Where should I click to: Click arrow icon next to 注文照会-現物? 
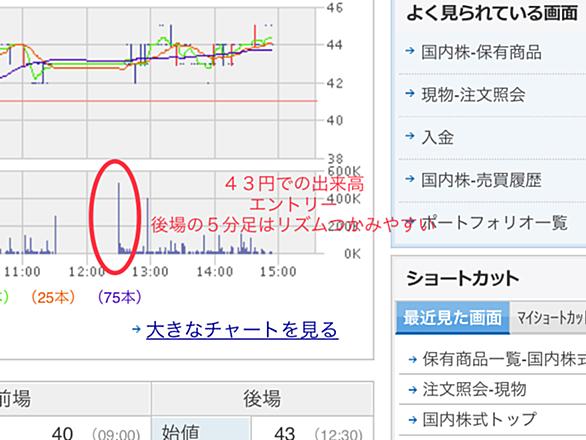[x=413, y=390]
